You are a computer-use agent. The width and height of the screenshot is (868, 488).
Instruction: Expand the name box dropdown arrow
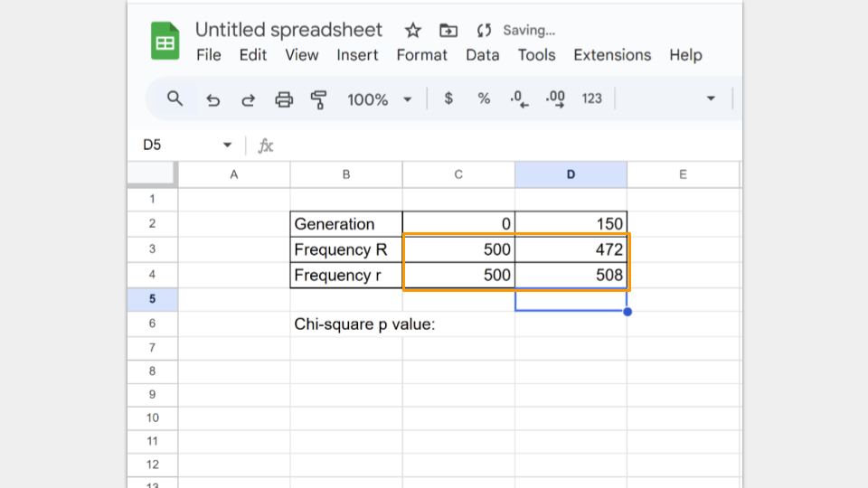coord(227,145)
